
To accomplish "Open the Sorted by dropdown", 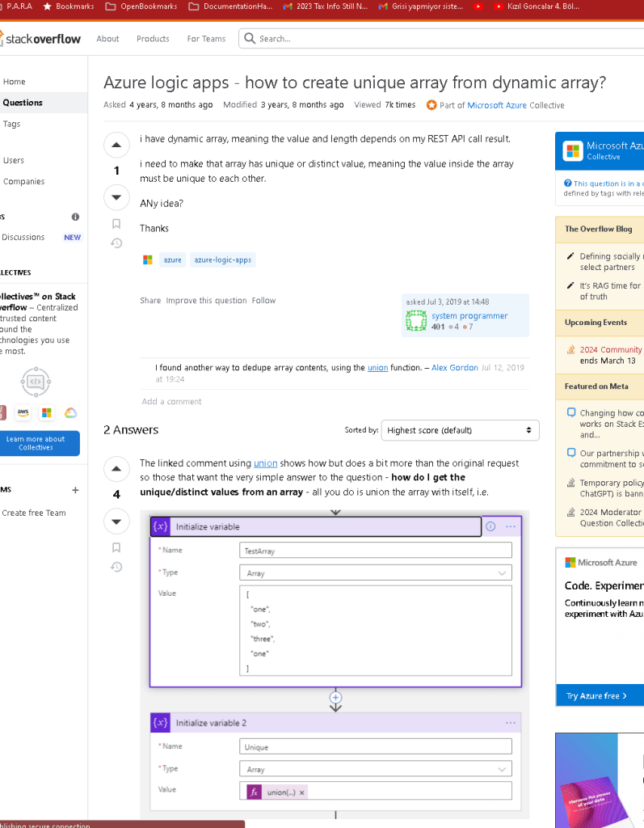I will (x=461, y=430).
